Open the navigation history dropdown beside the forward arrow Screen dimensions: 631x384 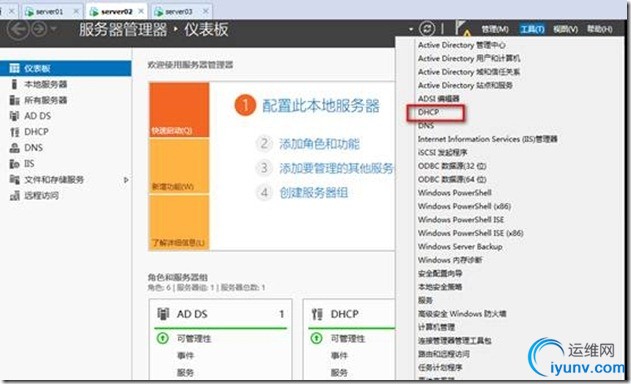click(x=54, y=29)
